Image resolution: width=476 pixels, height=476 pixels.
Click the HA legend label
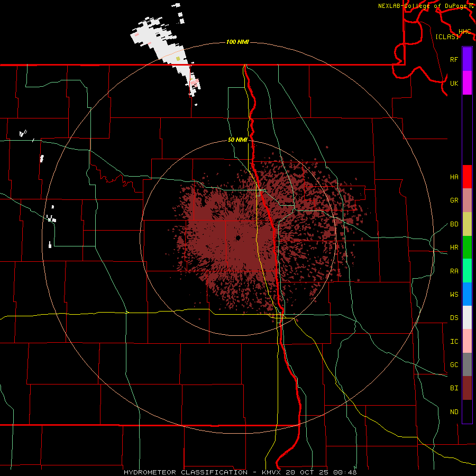454,177
